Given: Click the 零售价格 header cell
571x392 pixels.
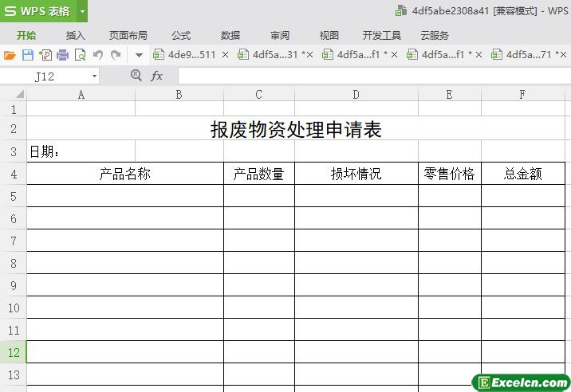Looking at the screenshot, I should 449,174.
